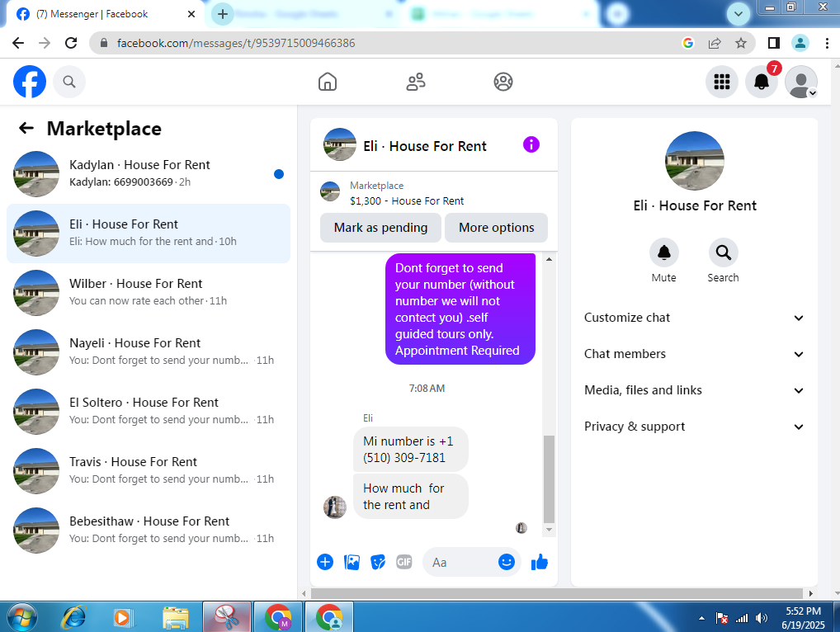The height and width of the screenshot is (632, 840).
Task: Open the Facebook menu grid icon
Action: click(x=722, y=82)
